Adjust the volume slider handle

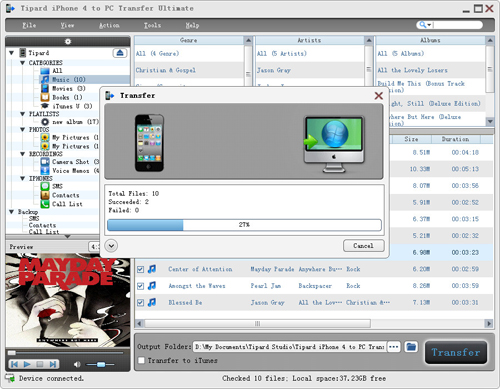coord(101,364)
